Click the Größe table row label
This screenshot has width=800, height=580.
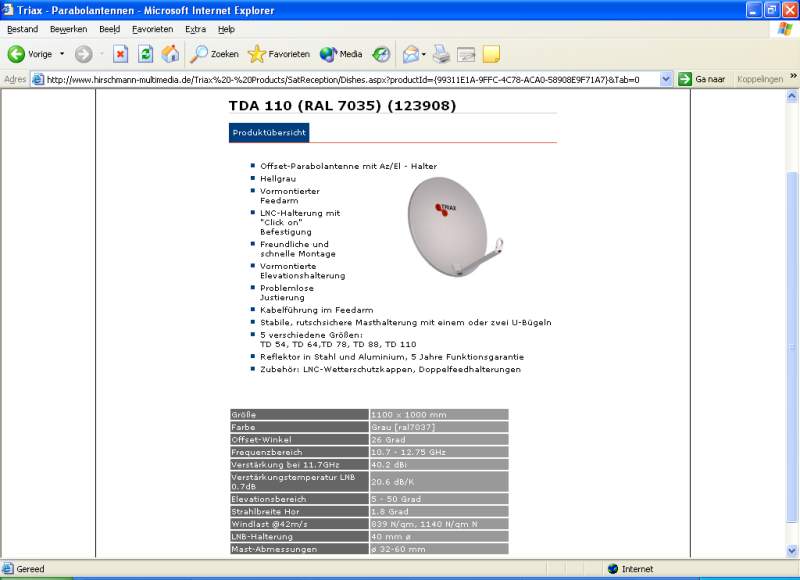pos(299,415)
